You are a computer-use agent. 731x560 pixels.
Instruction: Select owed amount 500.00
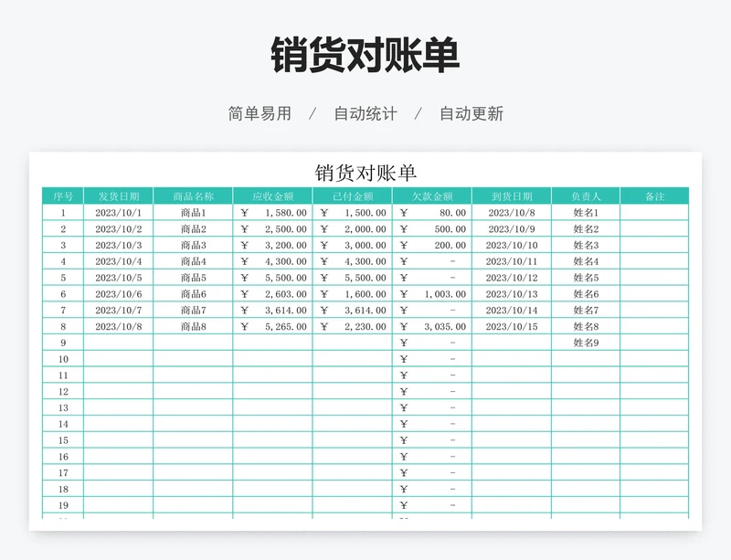(x=432, y=229)
